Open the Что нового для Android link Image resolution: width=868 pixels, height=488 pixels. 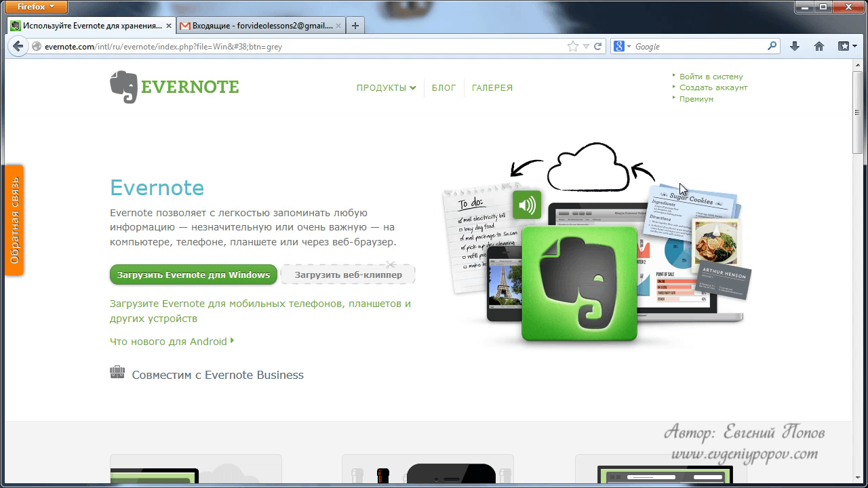[x=172, y=342]
